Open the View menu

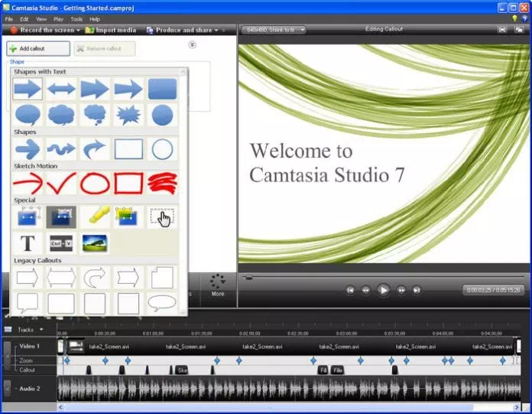(41, 19)
